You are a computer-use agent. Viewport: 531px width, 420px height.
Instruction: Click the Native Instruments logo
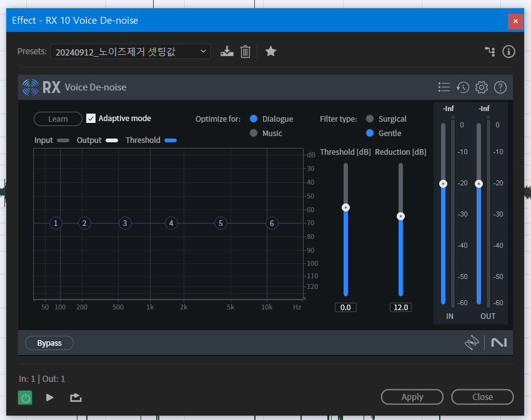pos(499,343)
